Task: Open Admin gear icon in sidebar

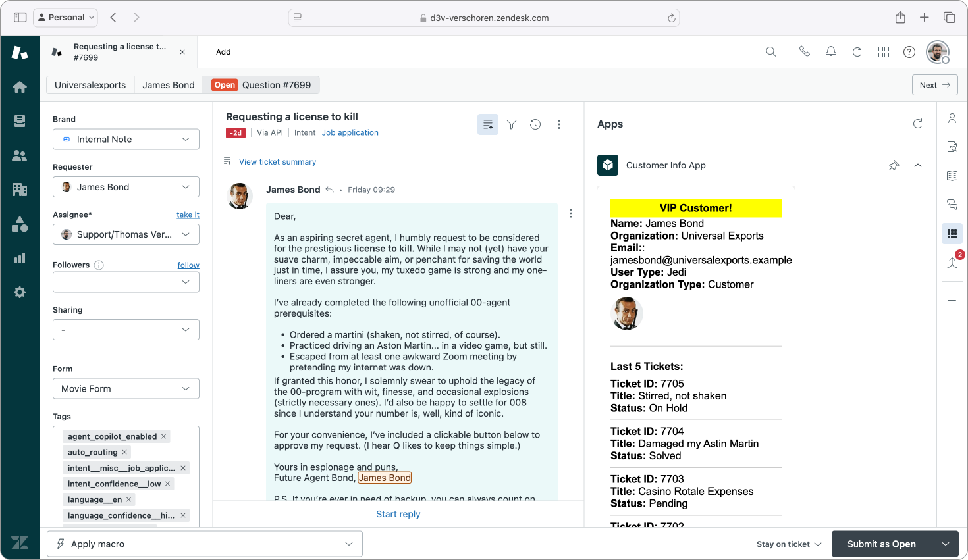Action: coord(20,292)
